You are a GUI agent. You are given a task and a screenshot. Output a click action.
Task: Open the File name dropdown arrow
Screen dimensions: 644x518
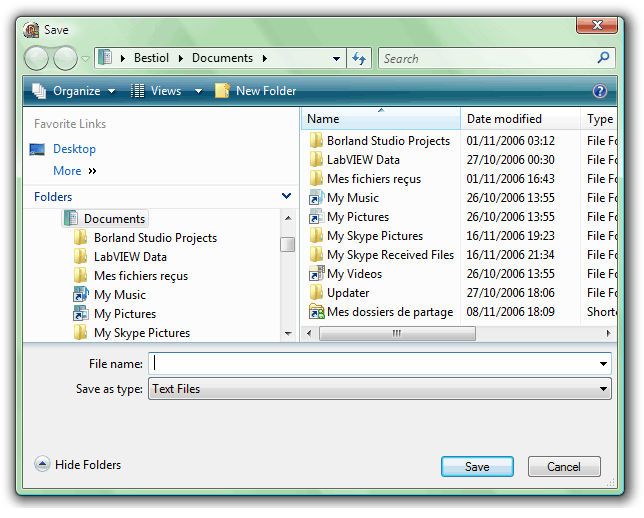point(604,364)
